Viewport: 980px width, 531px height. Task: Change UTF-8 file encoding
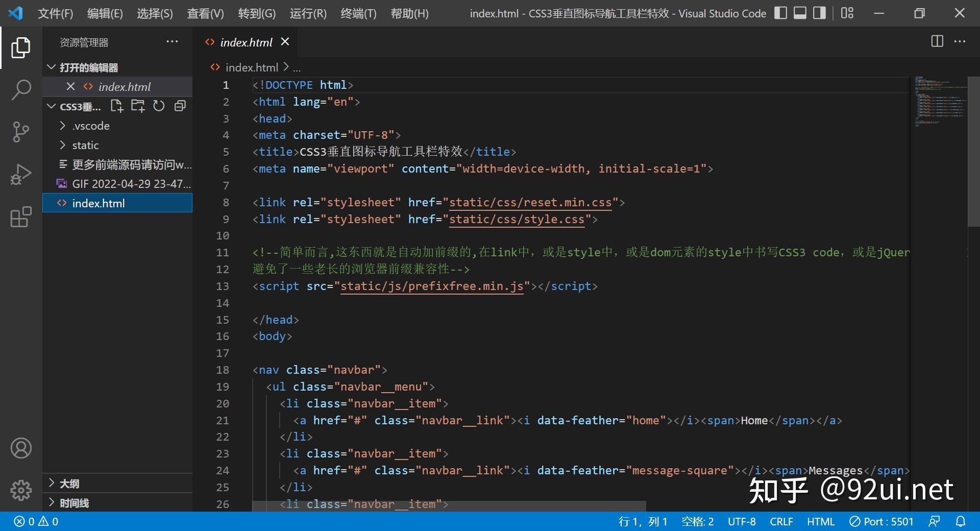tap(742, 521)
